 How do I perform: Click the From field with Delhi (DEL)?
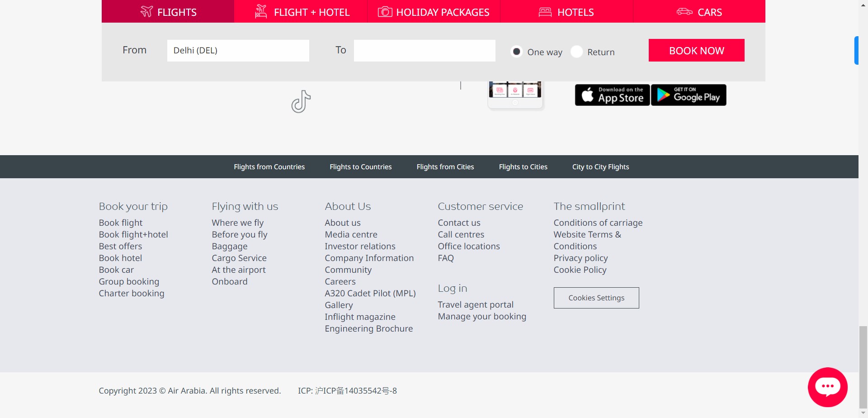point(238,51)
